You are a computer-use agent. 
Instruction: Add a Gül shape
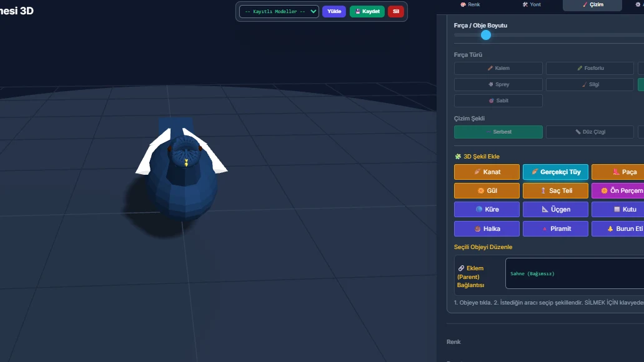tap(487, 190)
